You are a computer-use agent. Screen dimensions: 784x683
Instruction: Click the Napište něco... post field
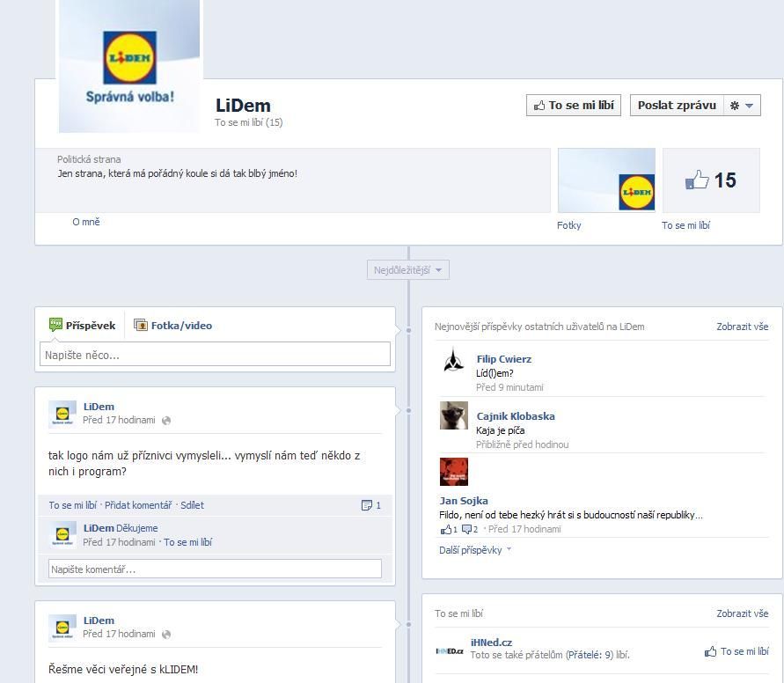click(215, 355)
